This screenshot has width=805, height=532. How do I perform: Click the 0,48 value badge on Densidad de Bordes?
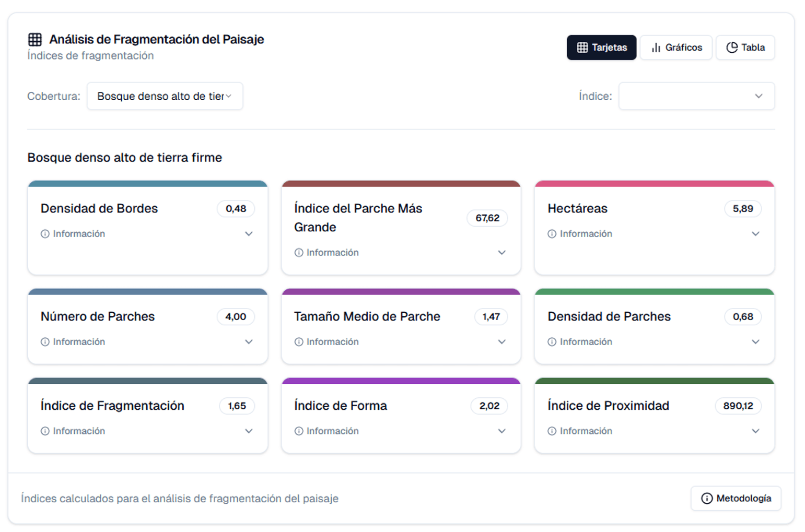[236, 209]
